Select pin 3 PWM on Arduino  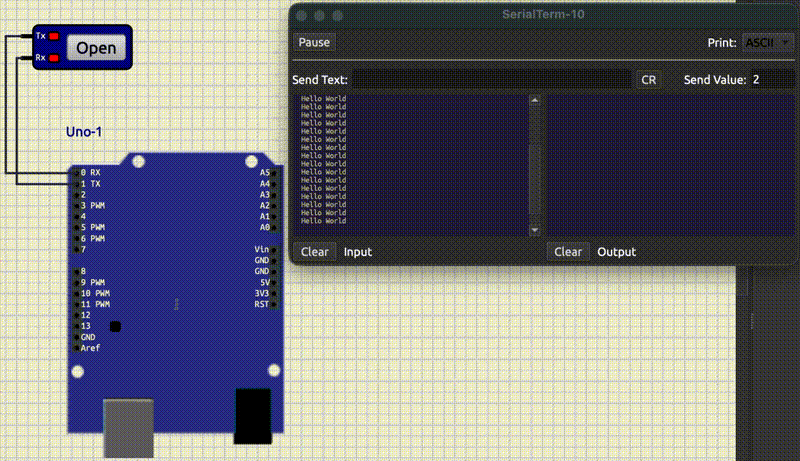click(x=77, y=206)
